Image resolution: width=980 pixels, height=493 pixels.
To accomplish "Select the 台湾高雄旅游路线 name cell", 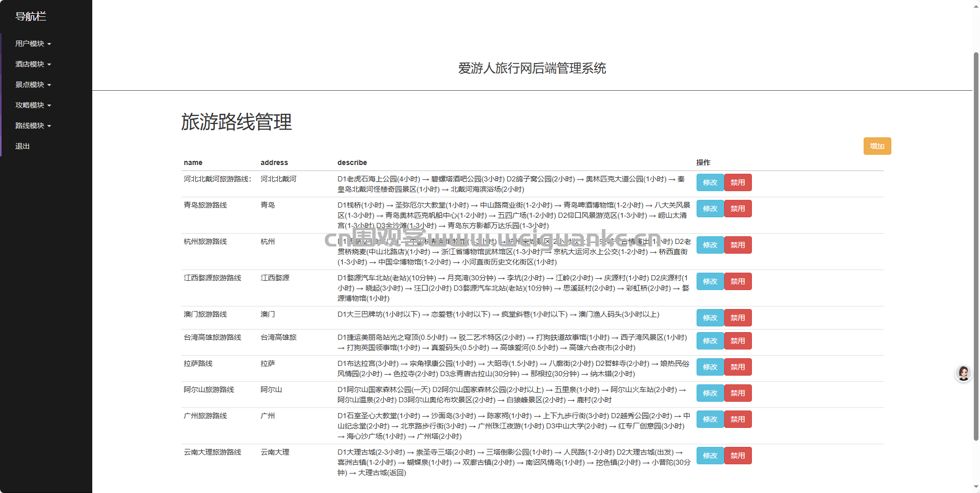I will [x=212, y=337].
